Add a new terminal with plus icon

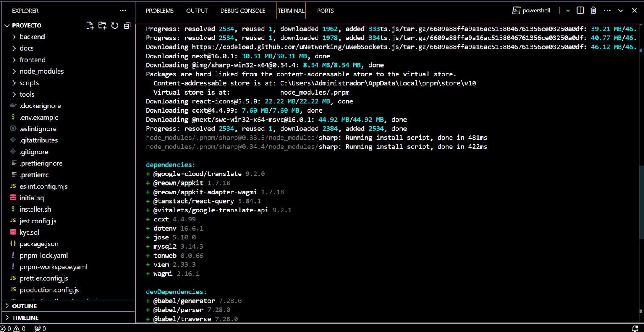click(559, 10)
